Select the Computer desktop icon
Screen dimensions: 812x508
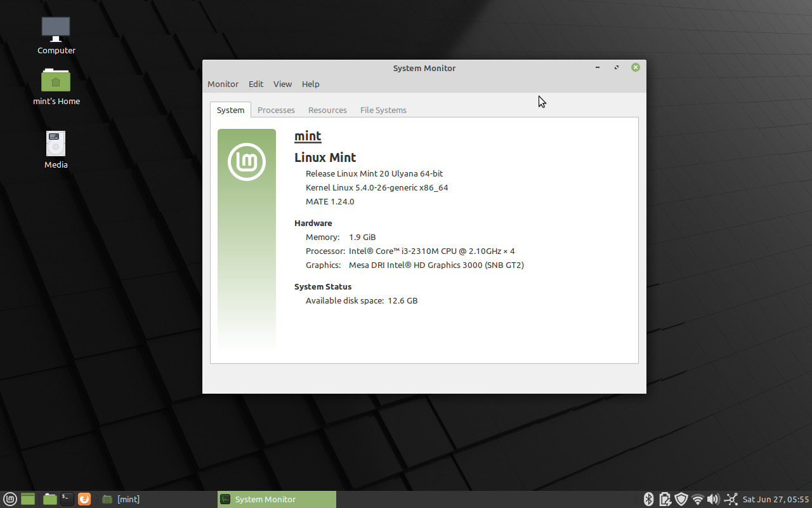(56, 36)
